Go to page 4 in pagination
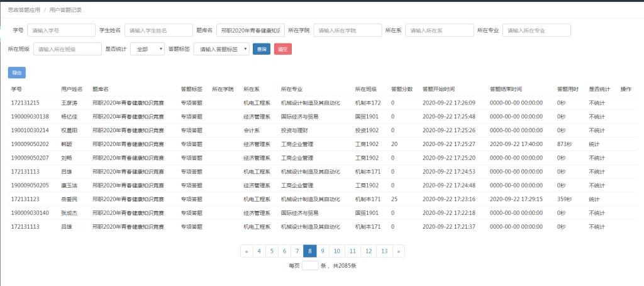 (259, 251)
